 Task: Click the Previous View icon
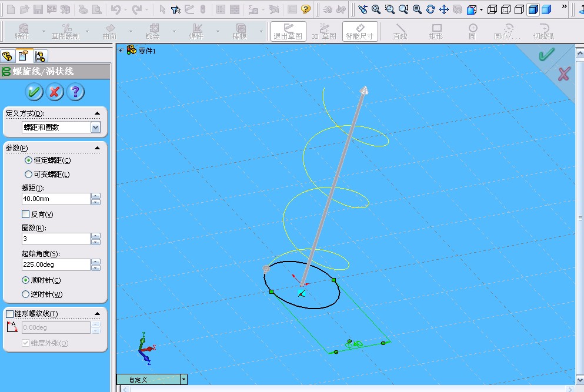(362, 9)
